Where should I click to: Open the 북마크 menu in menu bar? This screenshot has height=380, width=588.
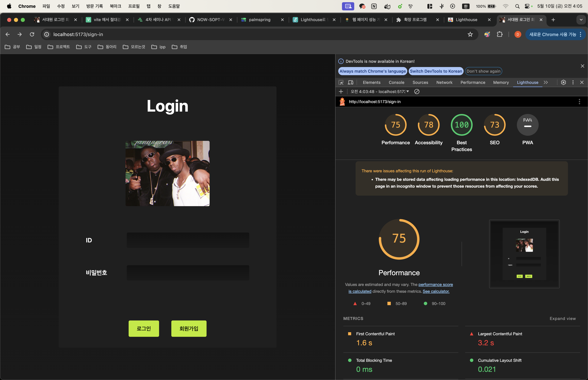(x=115, y=6)
